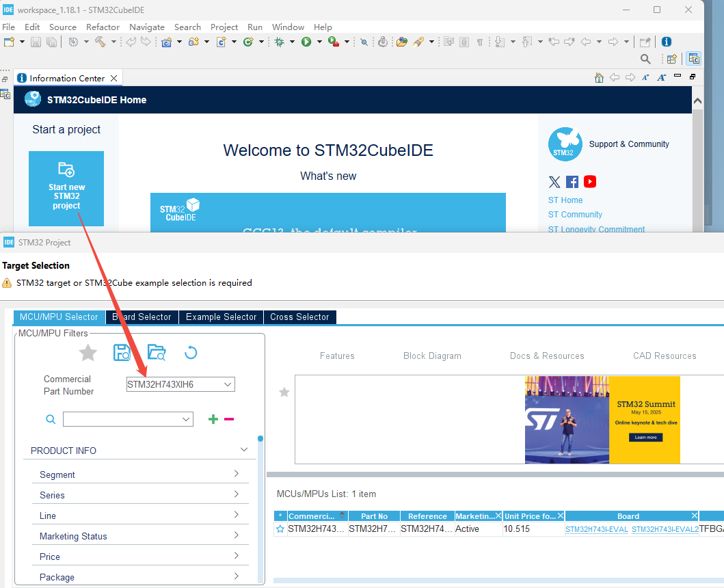The width and height of the screenshot is (724, 588).
Task: Click the Run External Tools icon
Action: coord(334,42)
